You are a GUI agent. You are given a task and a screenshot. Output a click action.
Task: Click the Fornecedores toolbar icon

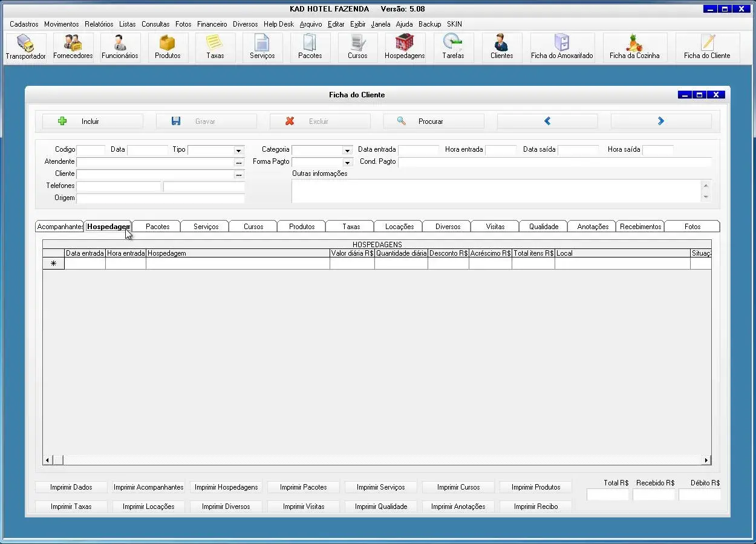tap(73, 47)
